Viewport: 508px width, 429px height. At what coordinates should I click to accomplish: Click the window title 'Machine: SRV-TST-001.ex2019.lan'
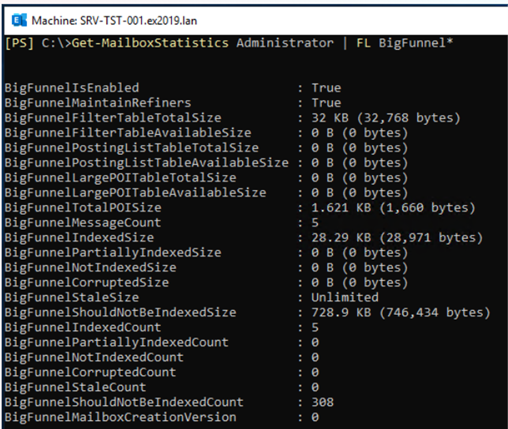coord(114,21)
